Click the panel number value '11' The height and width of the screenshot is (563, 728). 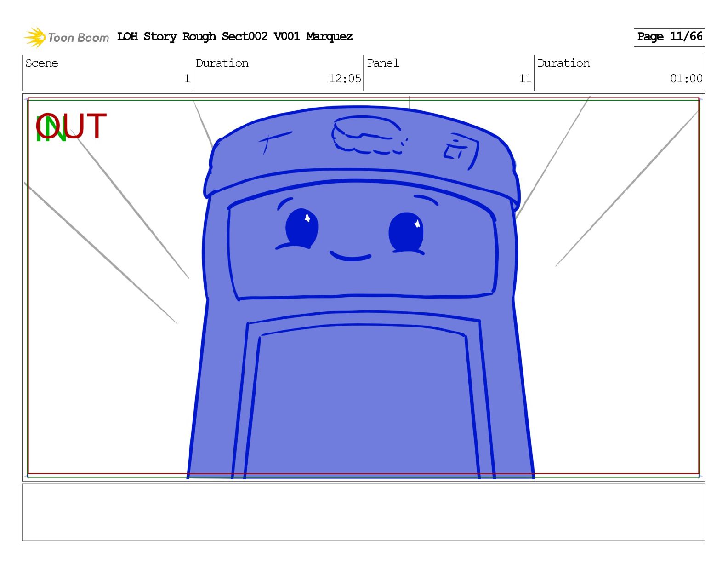tap(525, 79)
